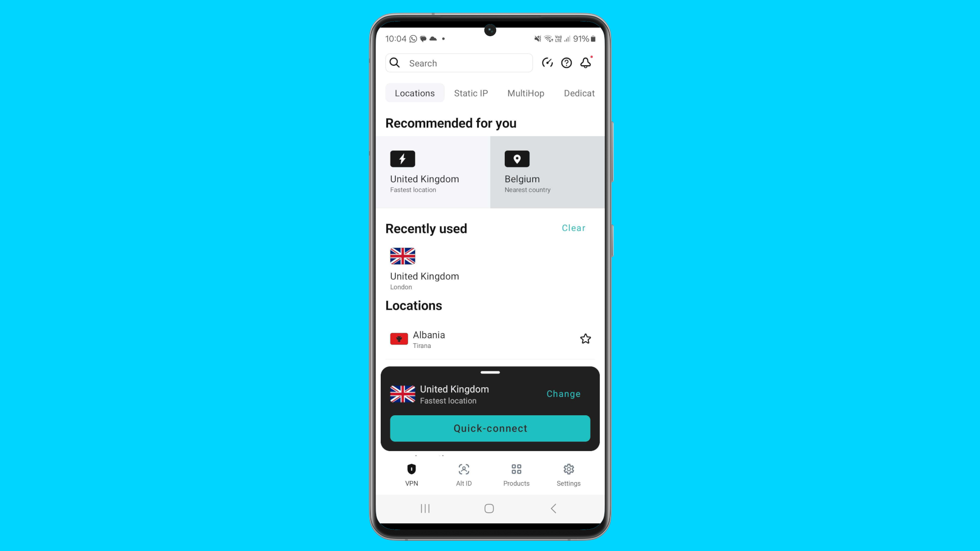Open Settings from bottom navigation
This screenshot has height=551, width=980.
569,474
